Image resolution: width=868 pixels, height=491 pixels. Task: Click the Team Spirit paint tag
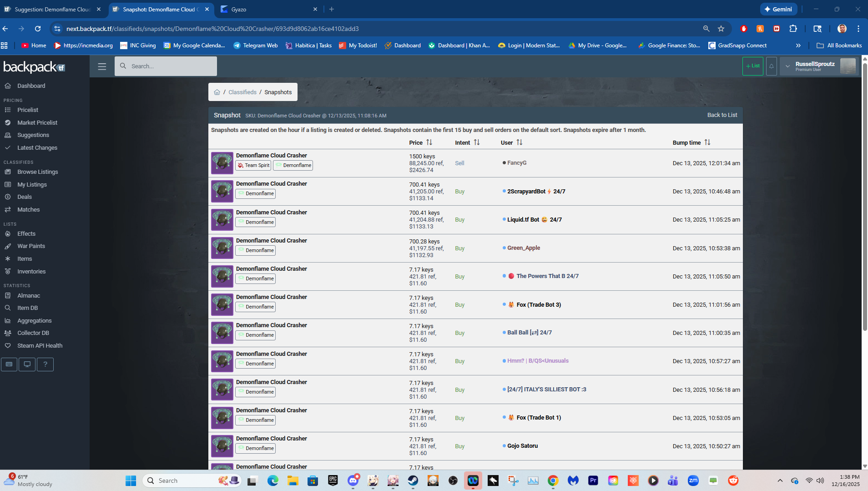253,166
